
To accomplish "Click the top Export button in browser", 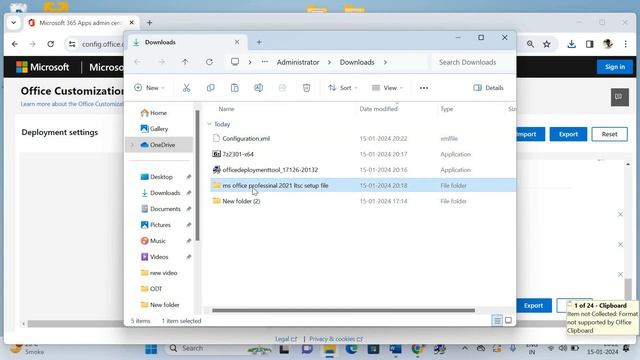I will pyautogui.click(x=568, y=134).
